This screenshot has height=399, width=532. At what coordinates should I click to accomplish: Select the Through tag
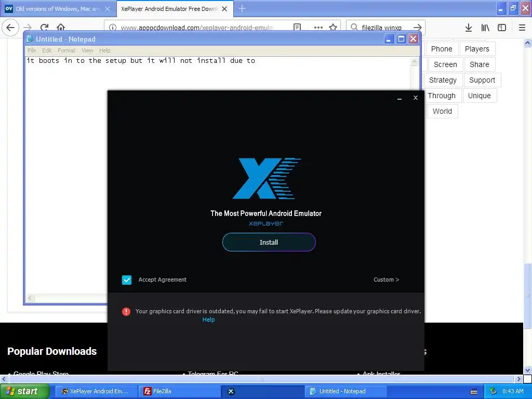[441, 96]
